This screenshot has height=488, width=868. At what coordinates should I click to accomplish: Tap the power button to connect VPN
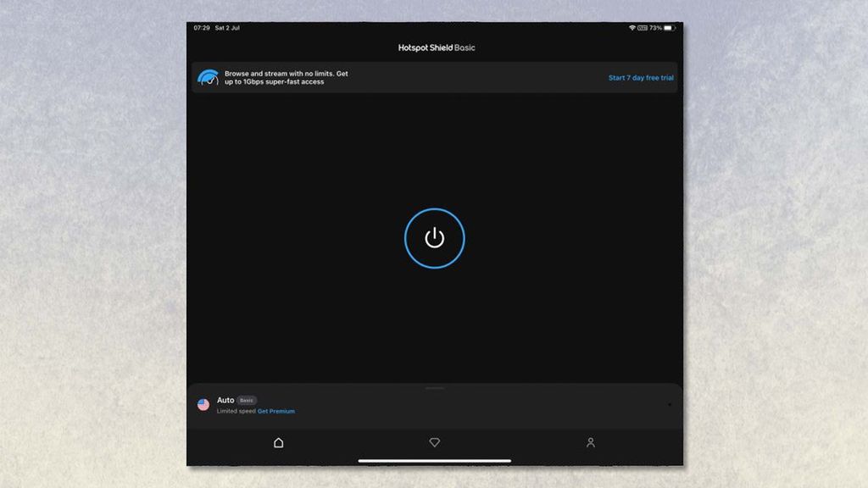pyautogui.click(x=434, y=238)
